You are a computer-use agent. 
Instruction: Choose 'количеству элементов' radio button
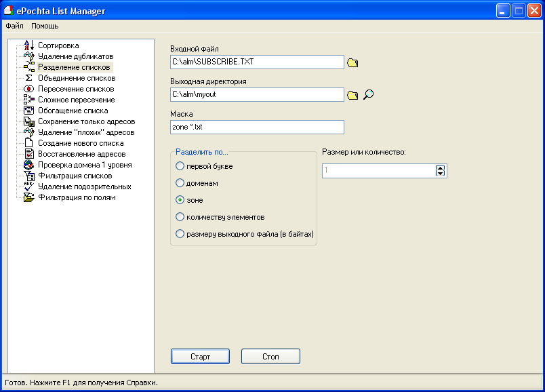(x=180, y=217)
